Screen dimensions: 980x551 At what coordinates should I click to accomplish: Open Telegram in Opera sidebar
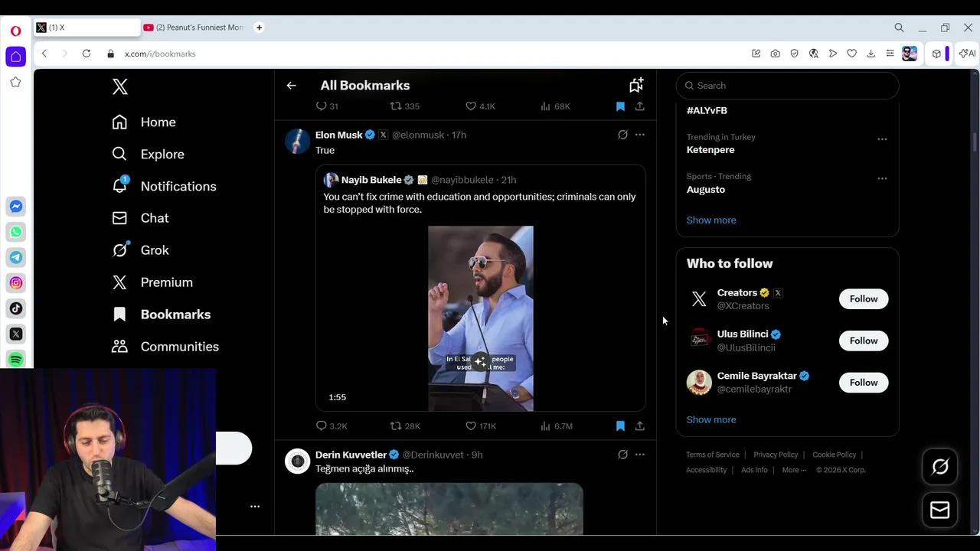15,257
